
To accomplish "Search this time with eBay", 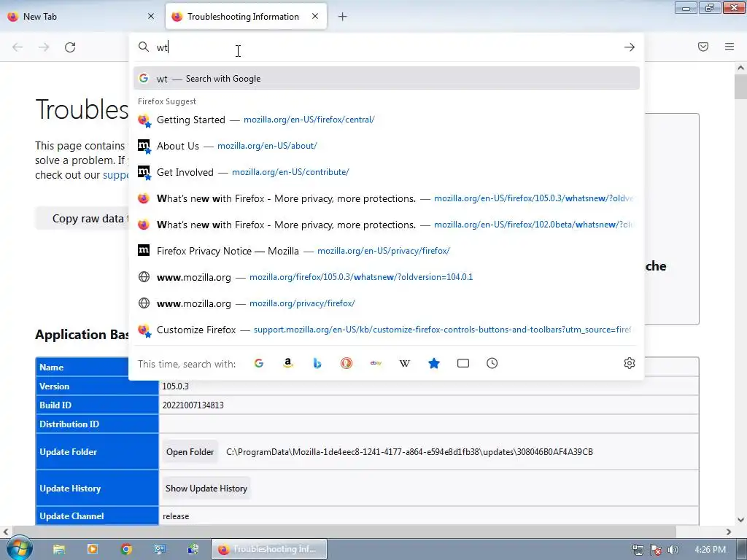I will (x=376, y=363).
